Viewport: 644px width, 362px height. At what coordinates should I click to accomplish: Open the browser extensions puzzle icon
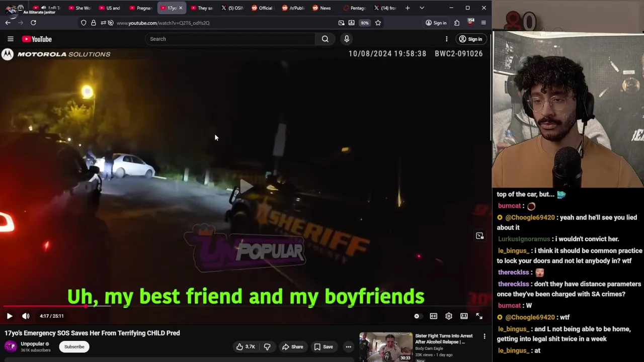pos(457,23)
